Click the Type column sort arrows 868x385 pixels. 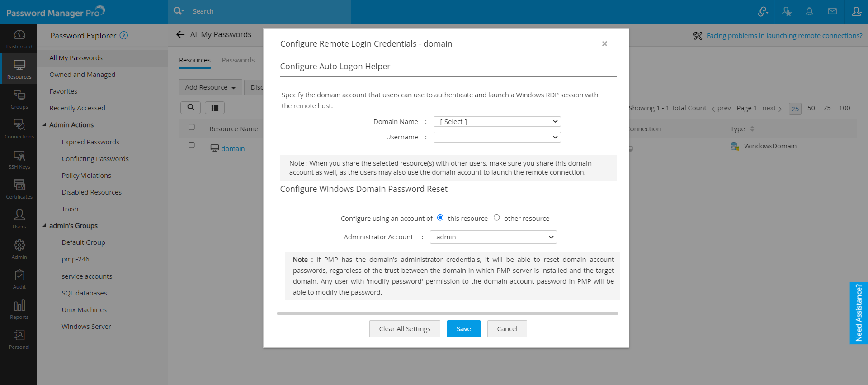752,129
